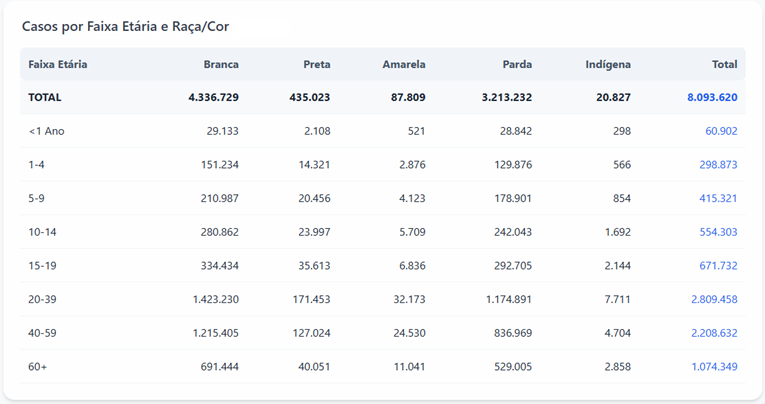The height and width of the screenshot is (404, 765).
Task: Click total 2.809.458 for ages 20-39
Action: pos(714,299)
